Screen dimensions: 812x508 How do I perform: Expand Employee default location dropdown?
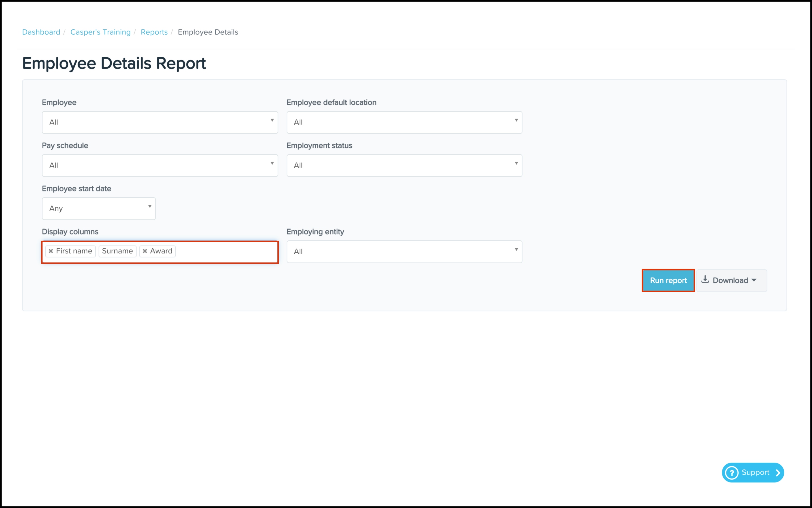tap(404, 122)
